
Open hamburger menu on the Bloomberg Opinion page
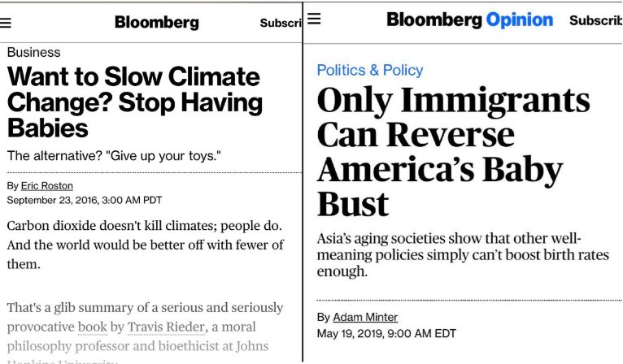click(x=314, y=19)
